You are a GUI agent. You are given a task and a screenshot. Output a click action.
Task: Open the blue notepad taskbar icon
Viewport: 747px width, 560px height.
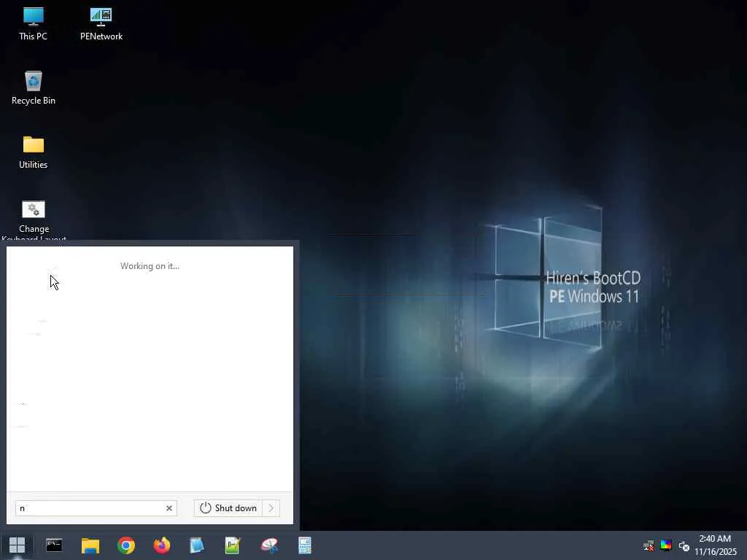pyautogui.click(x=197, y=545)
